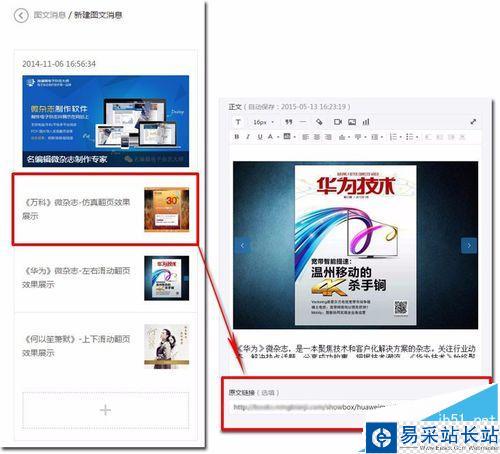Screen dimensions: 500x454
Task: Click the 万科 article thumbnail
Action: click(166, 210)
